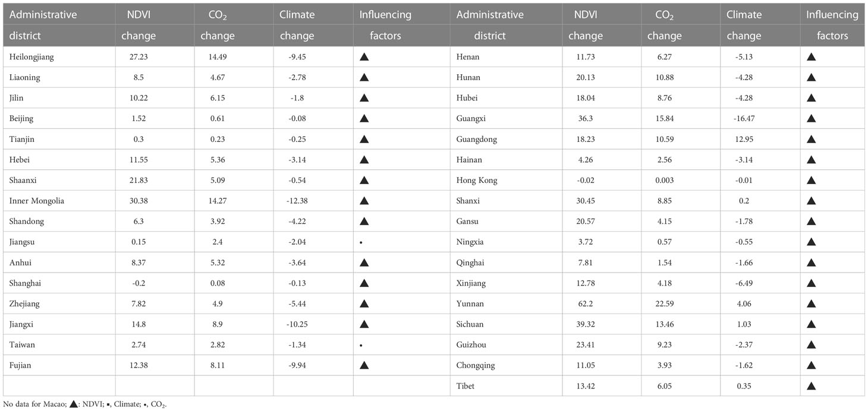Click the triangle icon in Yunnan row

point(811,304)
